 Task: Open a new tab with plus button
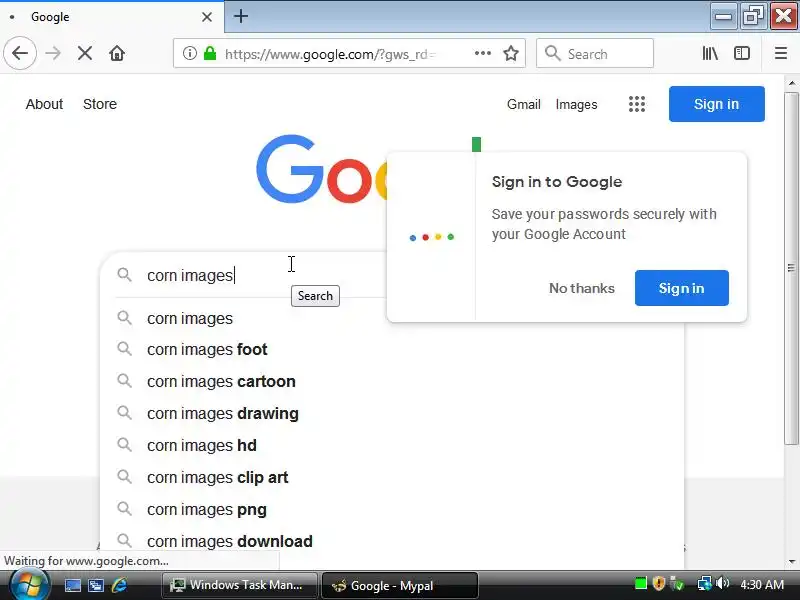click(241, 16)
